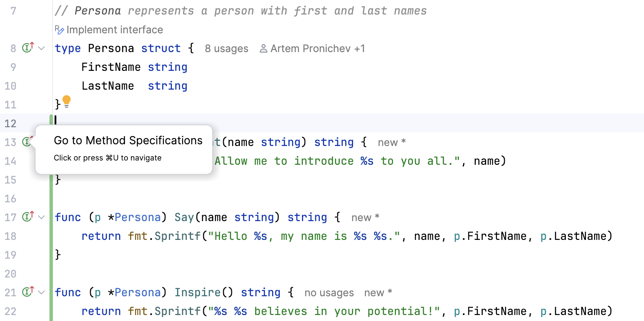Click implements gutter icon beside Inspire method
Image resolution: width=644 pixels, height=321 pixels.
tap(28, 292)
